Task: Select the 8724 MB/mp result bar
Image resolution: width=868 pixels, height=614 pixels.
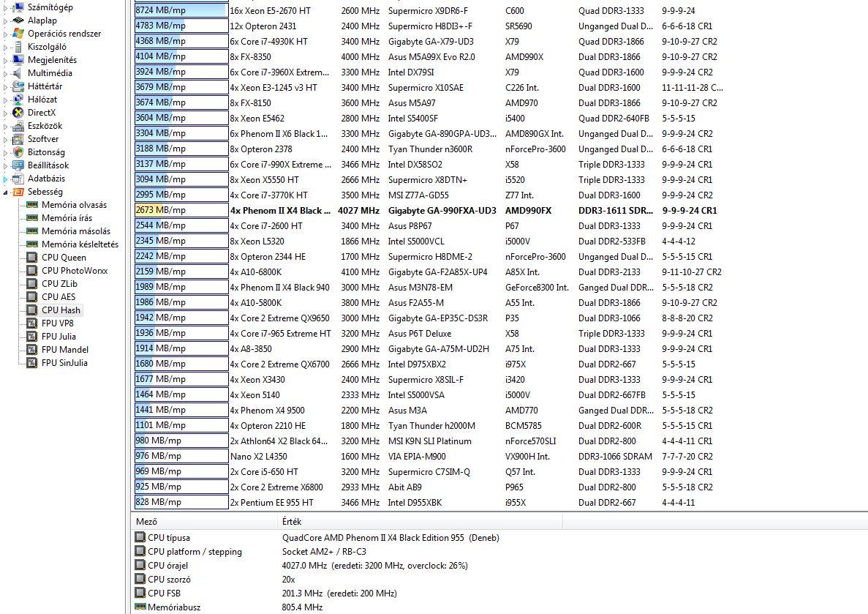Action: click(x=181, y=10)
